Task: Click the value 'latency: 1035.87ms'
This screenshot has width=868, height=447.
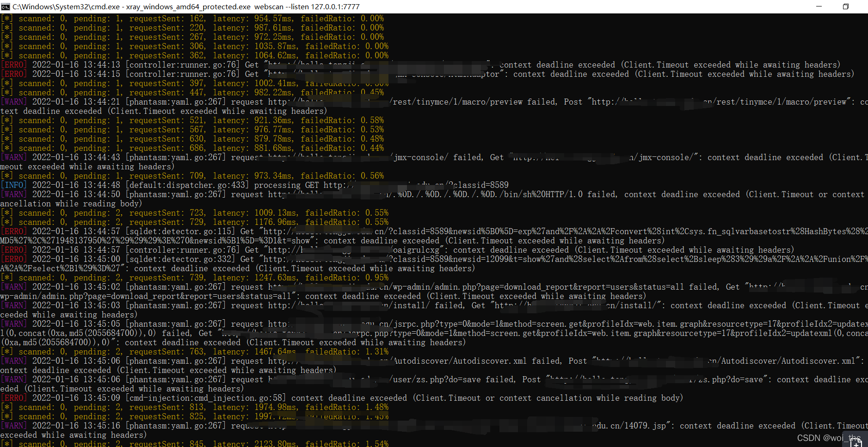Action: (254, 46)
